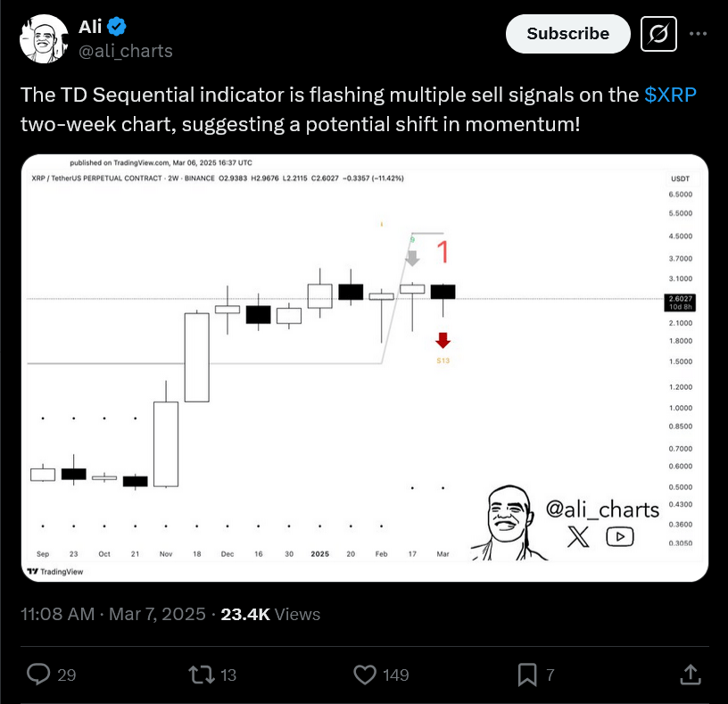
Task: Open Ali's profile avatar
Action: coord(44,38)
